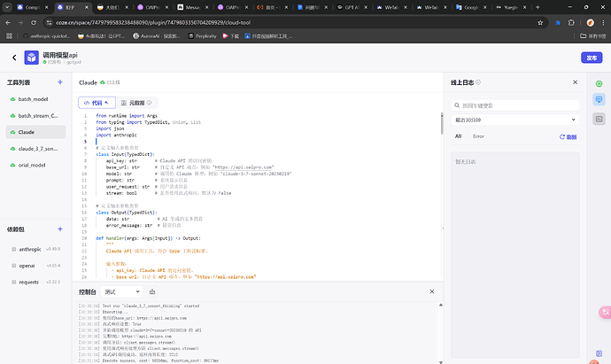Open the 测试 dropdown in console
The image size is (611, 364).
click(x=122, y=291)
